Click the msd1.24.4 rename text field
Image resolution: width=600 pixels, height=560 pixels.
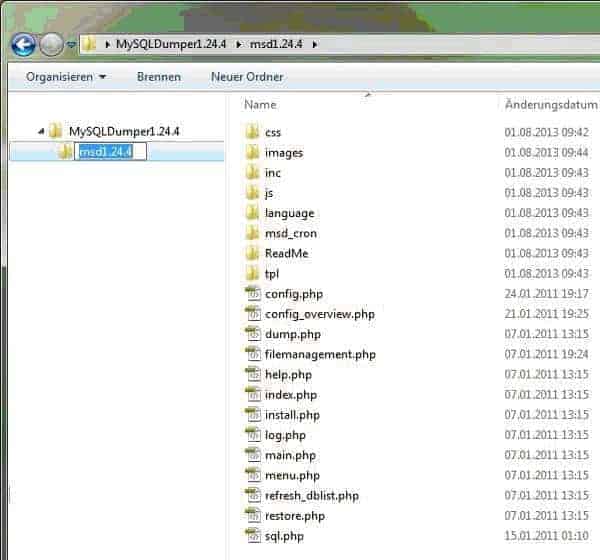click(111, 151)
